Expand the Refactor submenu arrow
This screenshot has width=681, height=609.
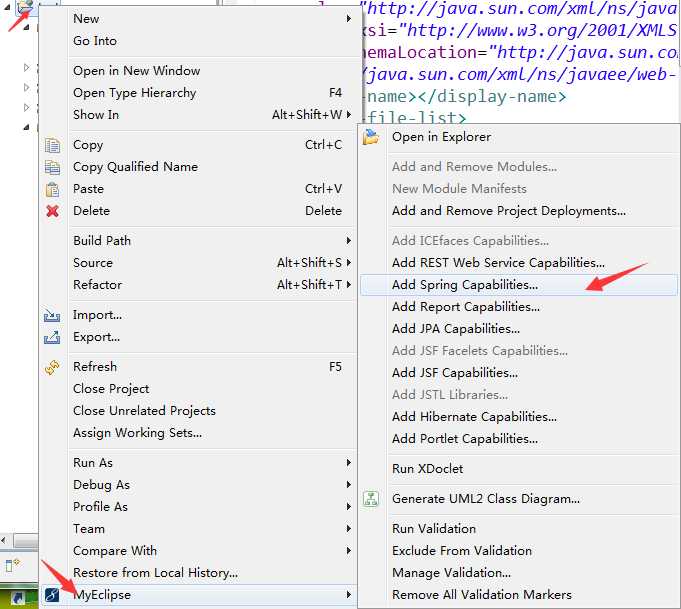[x=348, y=285]
